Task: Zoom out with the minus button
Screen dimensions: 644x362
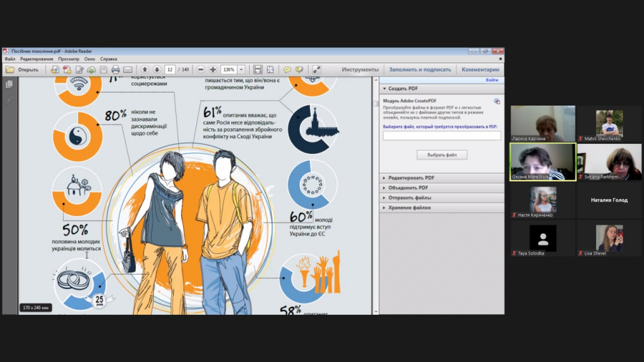Action: click(x=201, y=70)
